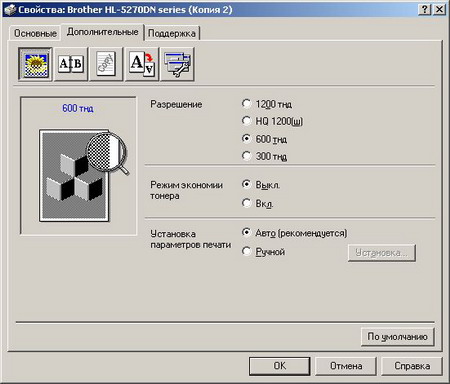Image resolution: width=450 pixels, height=384 pixels.
Task: Open the Watermark page icon
Action: [x=106, y=64]
